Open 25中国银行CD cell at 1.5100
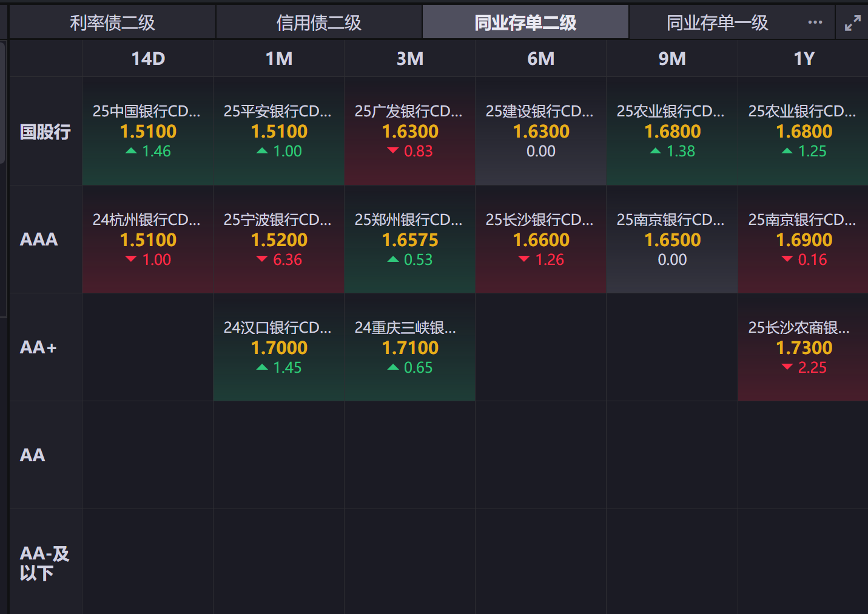 pos(148,131)
